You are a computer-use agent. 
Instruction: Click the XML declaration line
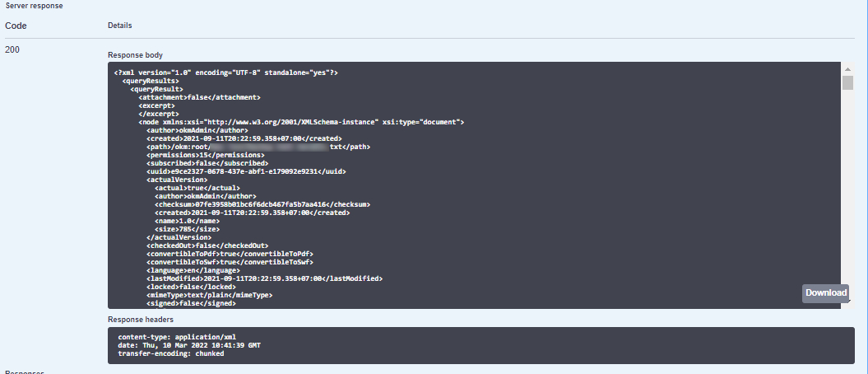coord(226,72)
